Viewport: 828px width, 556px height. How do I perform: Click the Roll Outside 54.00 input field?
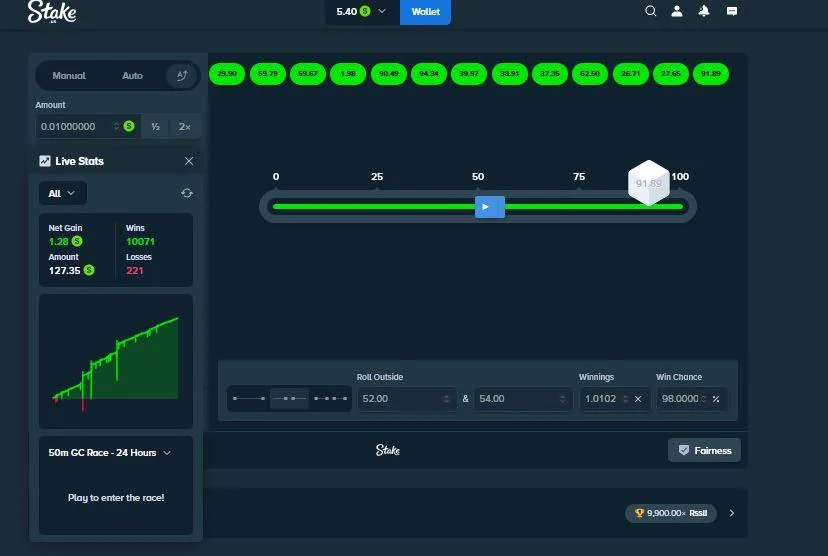point(523,399)
